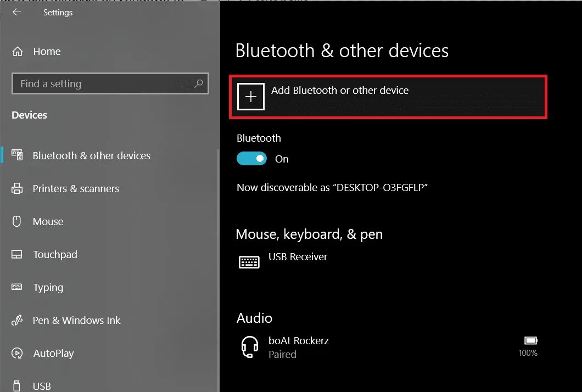Click the AutoPlay icon
This screenshot has height=392, width=582.
[17, 353]
